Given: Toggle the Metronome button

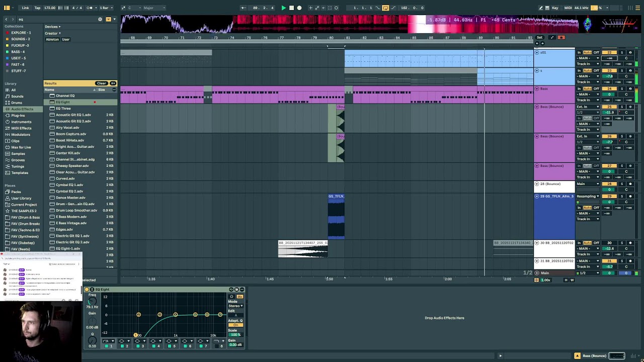Looking at the screenshot, I should tap(90, 8).
